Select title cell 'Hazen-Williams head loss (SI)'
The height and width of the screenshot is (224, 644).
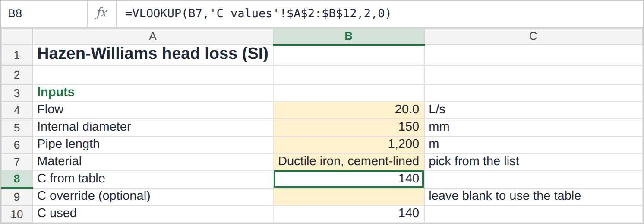point(153,55)
